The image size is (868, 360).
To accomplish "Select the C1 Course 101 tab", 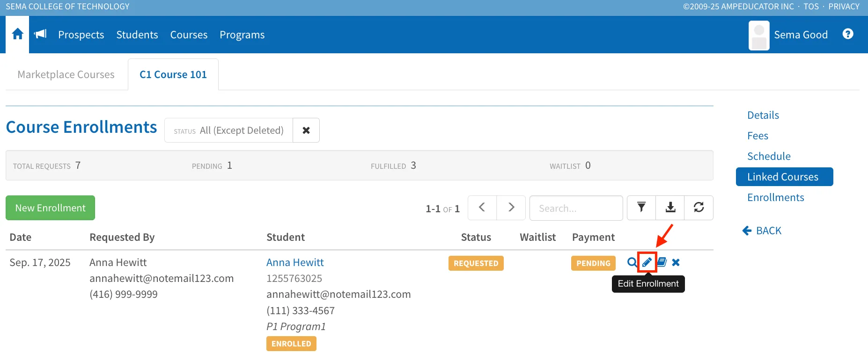I will 173,74.
